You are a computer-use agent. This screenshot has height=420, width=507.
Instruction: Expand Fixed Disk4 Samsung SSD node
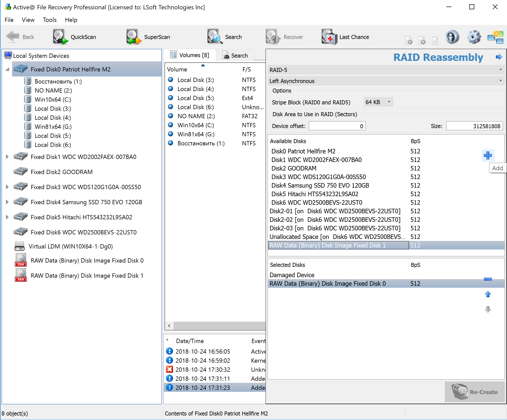click(7, 202)
